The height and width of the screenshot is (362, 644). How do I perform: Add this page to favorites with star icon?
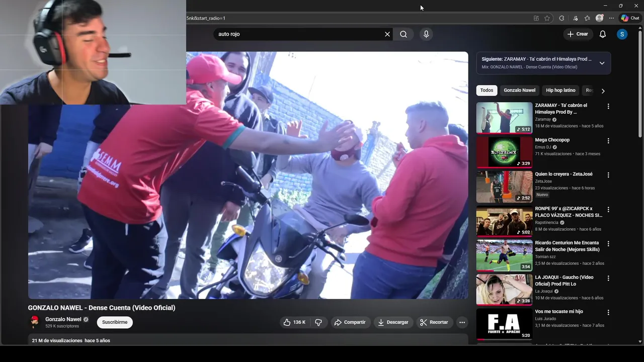pyautogui.click(x=547, y=18)
